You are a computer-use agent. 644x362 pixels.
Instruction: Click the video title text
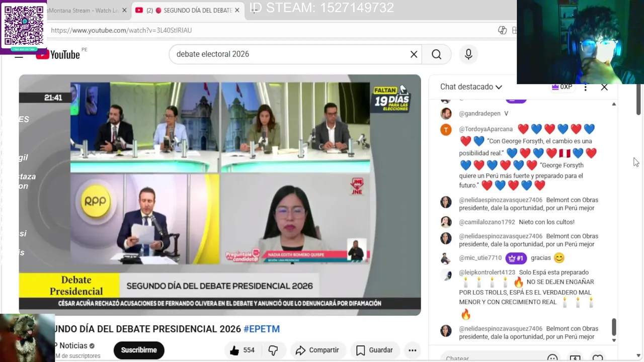(148, 329)
